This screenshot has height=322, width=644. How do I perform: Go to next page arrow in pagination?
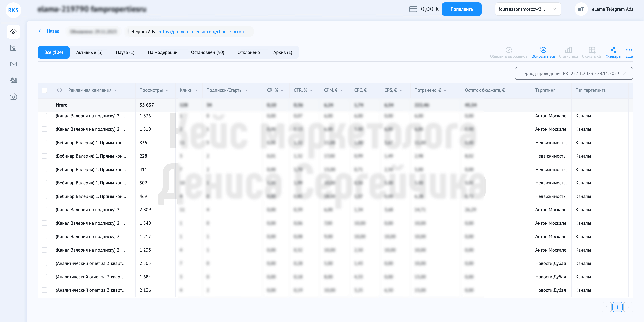(x=628, y=307)
